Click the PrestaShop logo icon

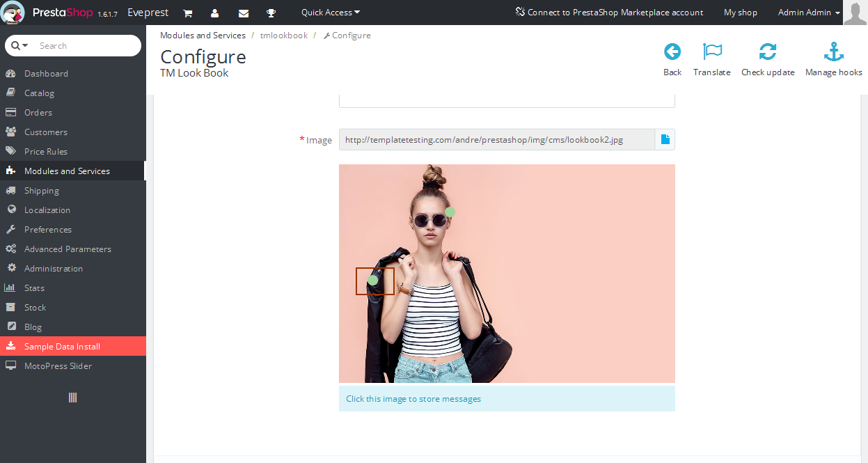coord(14,13)
